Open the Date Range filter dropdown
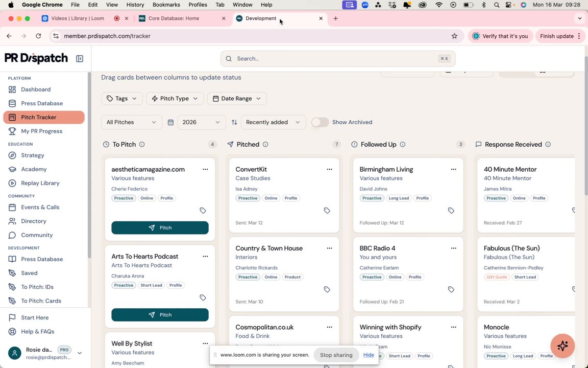Viewport: 588px width, 368px height. pyautogui.click(x=237, y=98)
